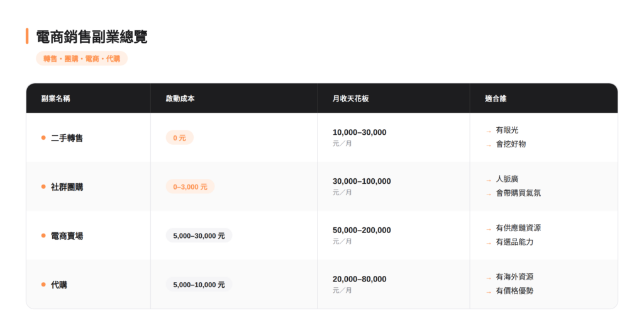Click the orange dot beside 代購
Screen dimensions: 644x335
coord(43,285)
